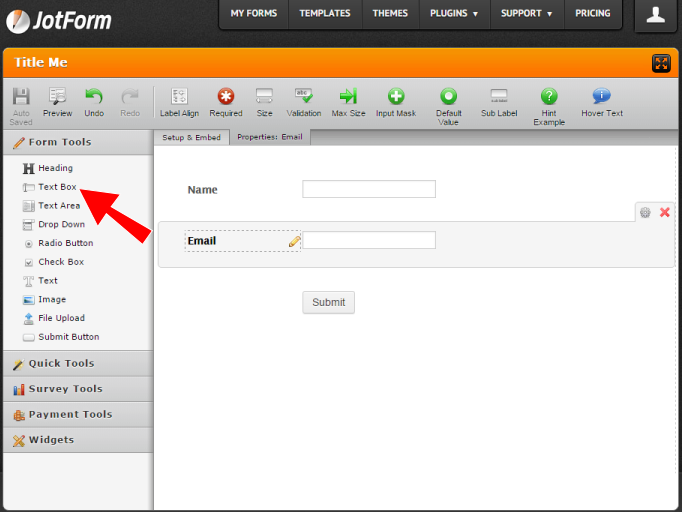682x512 pixels.
Task: Add a Heading element
Action: point(48,168)
